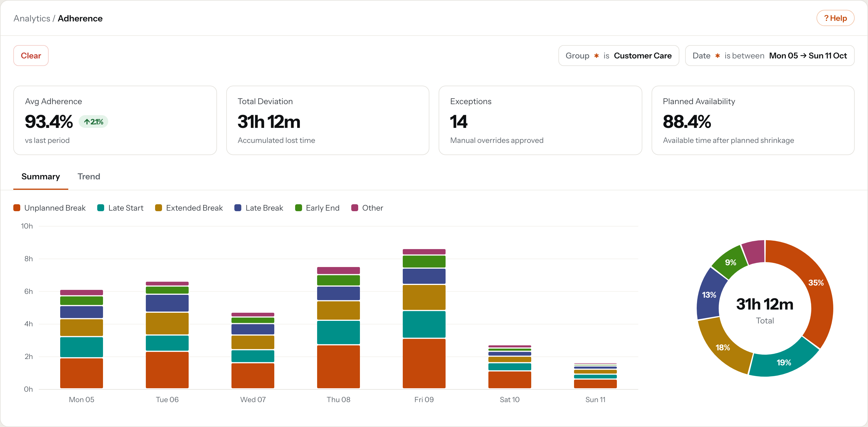Click Thu 08 Other bar segment

click(338, 270)
